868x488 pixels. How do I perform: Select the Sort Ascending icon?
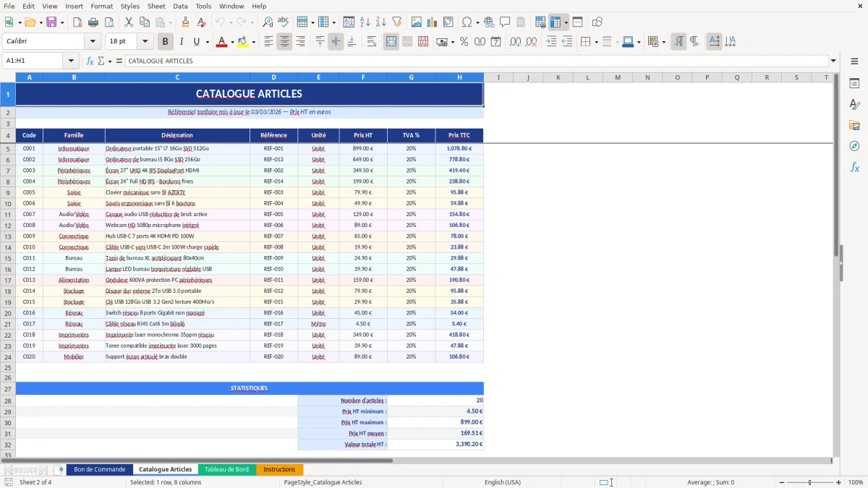(366, 22)
